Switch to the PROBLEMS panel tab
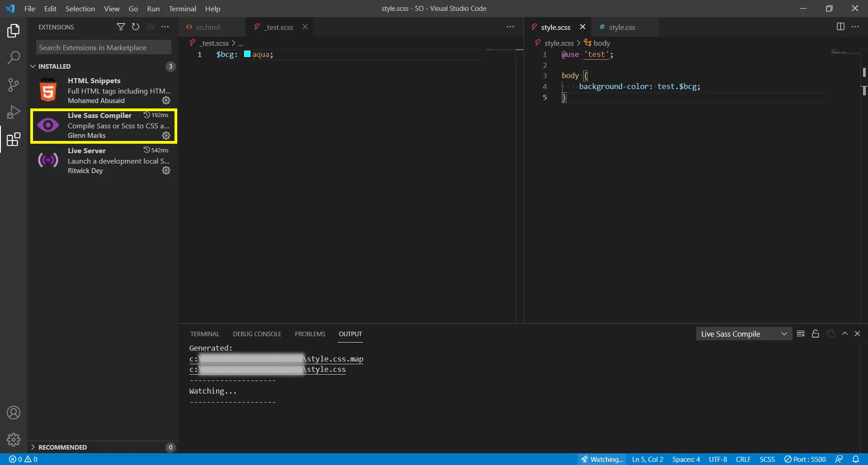The width and height of the screenshot is (868, 465). [x=310, y=334]
